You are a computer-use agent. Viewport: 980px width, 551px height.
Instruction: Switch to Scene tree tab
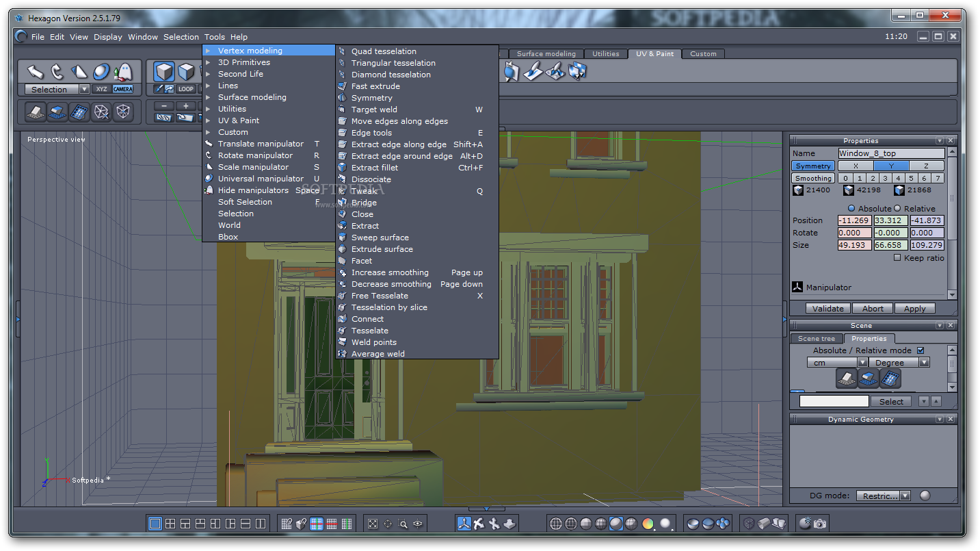[817, 338]
